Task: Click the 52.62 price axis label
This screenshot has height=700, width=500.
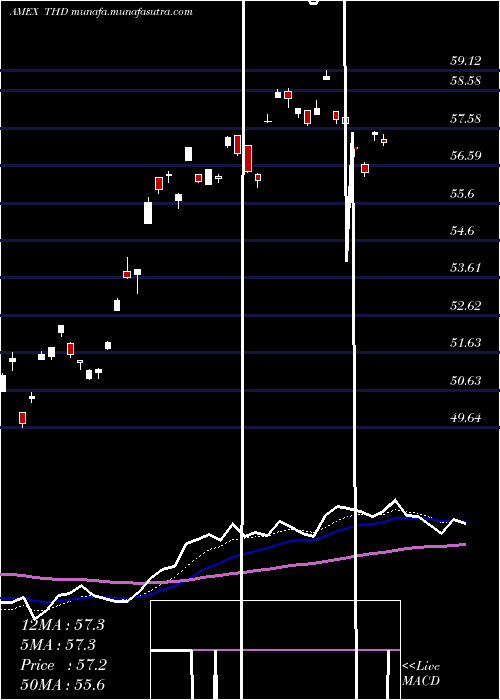Action: pos(466,306)
